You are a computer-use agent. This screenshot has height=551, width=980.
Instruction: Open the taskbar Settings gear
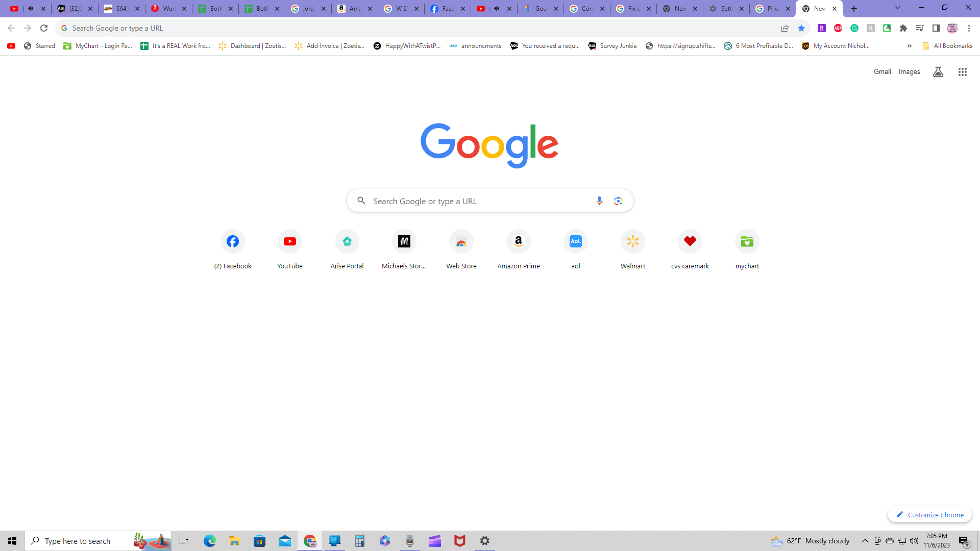(x=485, y=541)
